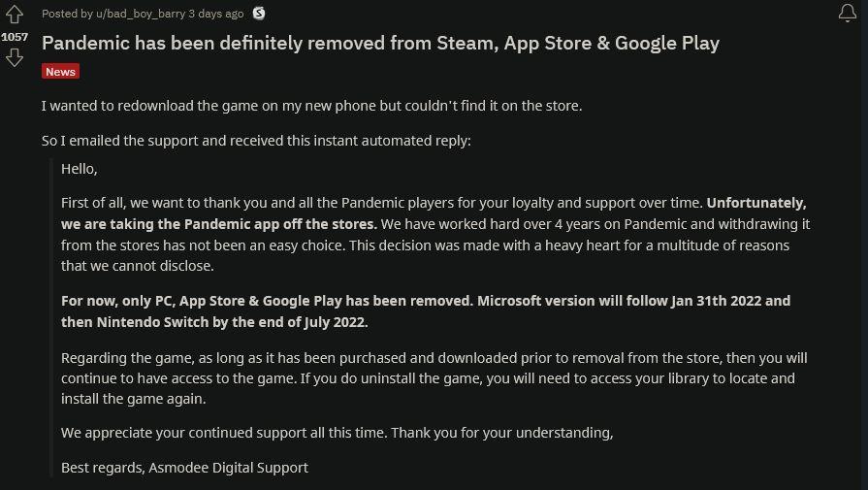Screen dimensions: 868x490
Task: Click the 'Best regards, Asmodee Digital Support' signature
Action: click(x=184, y=468)
